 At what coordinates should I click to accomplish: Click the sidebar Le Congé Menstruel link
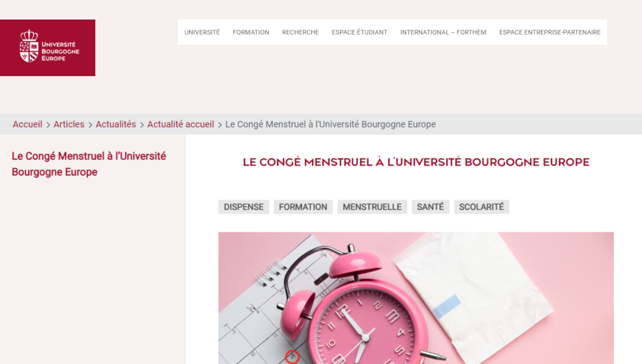[89, 164]
